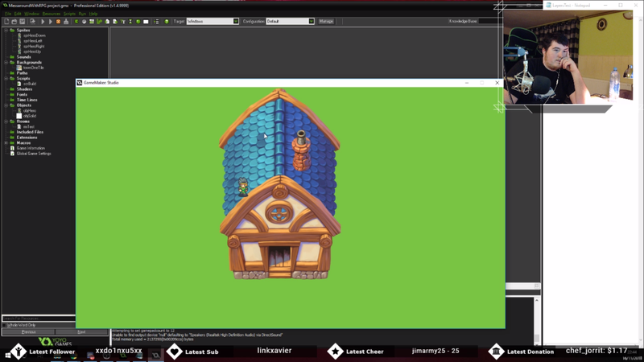Select sprHeroDown in resource tree
The width and height of the screenshot is (644, 362).
coord(34,35)
